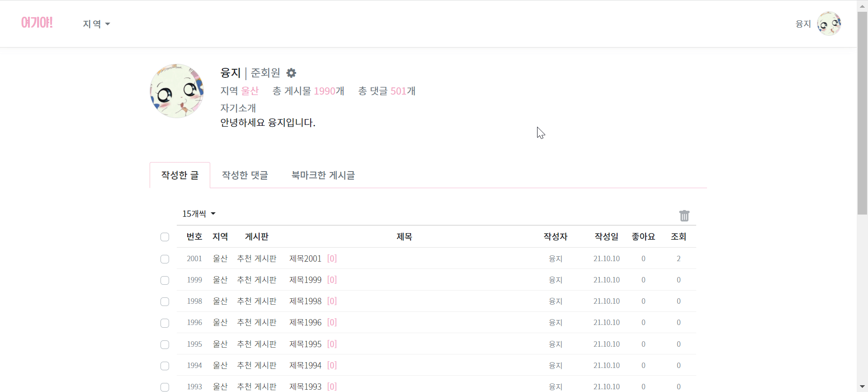
Task: Click total posts count 1990개
Action: click(x=329, y=91)
